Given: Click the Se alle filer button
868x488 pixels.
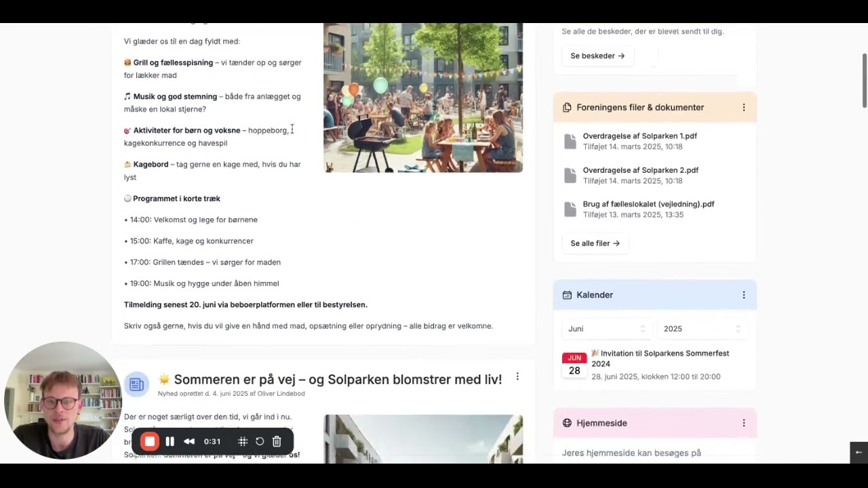Looking at the screenshot, I should [x=595, y=243].
